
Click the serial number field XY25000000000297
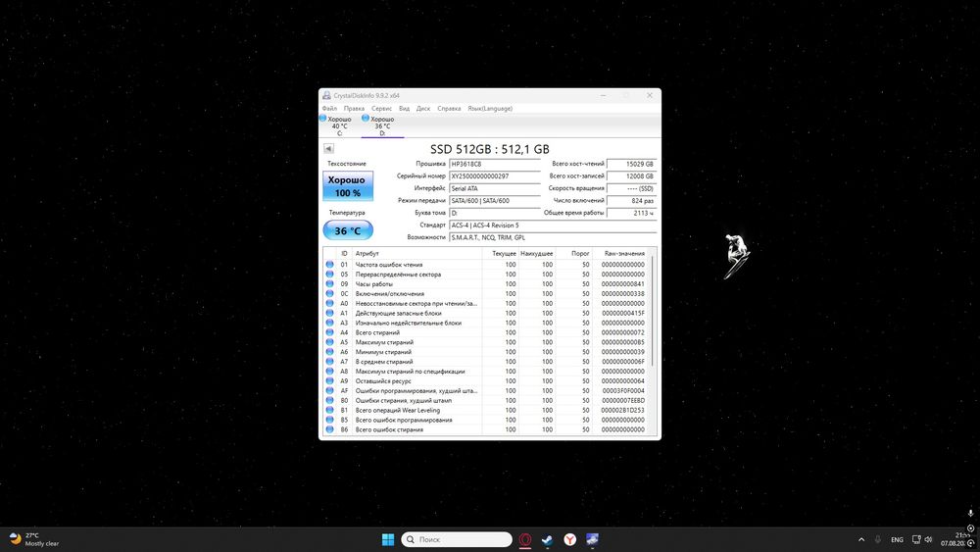[x=495, y=176]
